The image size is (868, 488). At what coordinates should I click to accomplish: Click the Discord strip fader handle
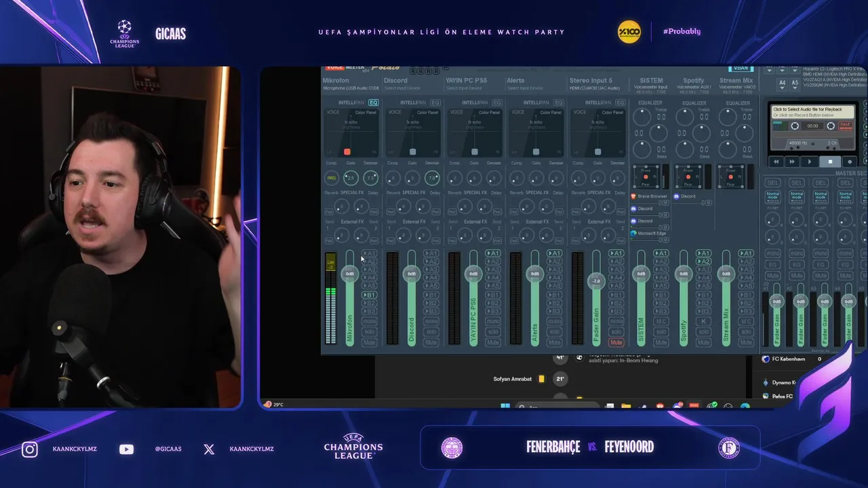pos(411,274)
